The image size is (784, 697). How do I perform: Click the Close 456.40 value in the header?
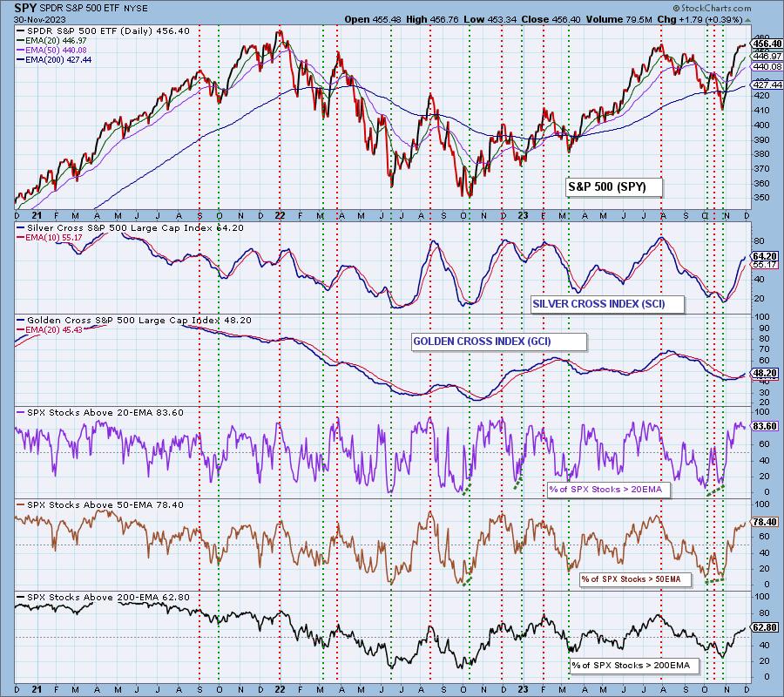(551, 19)
